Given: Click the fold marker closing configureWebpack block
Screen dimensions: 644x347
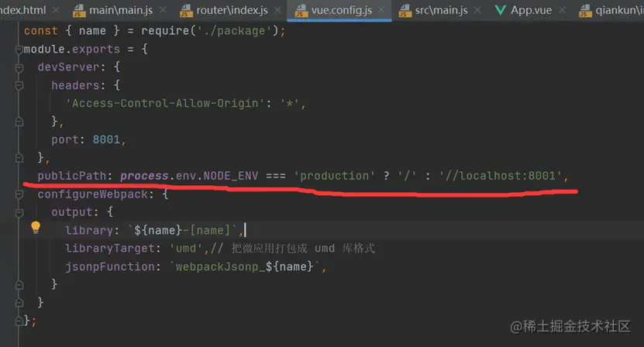Looking at the screenshot, I should (x=19, y=303).
